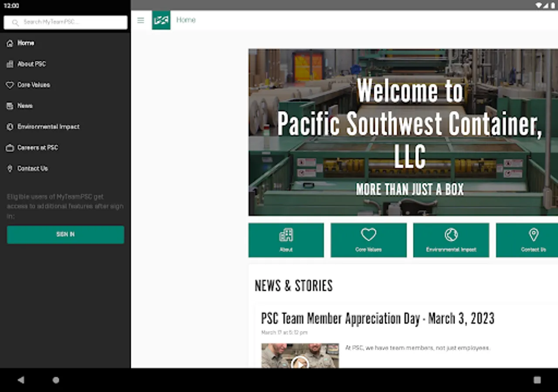Tap the Android home circle button
This screenshot has height=392, width=558.
point(56,380)
